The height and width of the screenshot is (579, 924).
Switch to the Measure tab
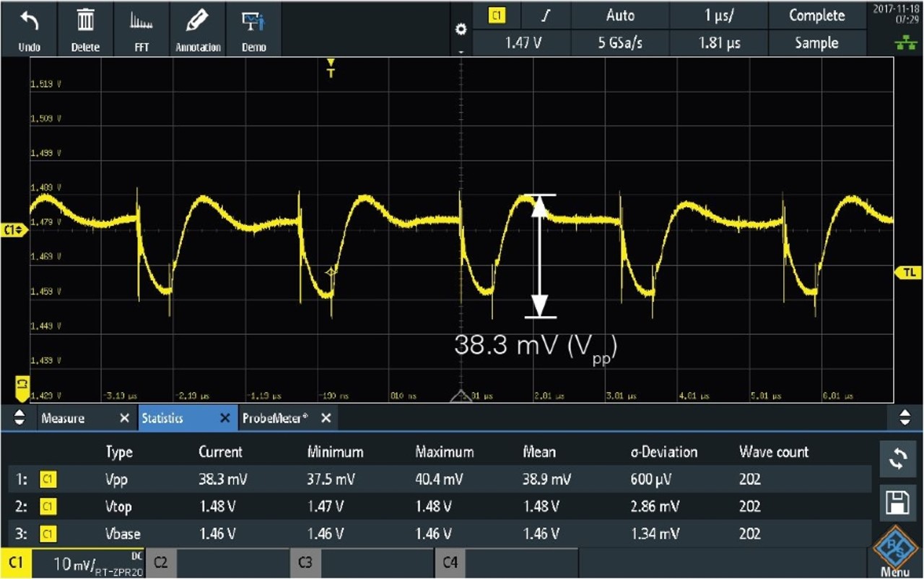coord(63,418)
